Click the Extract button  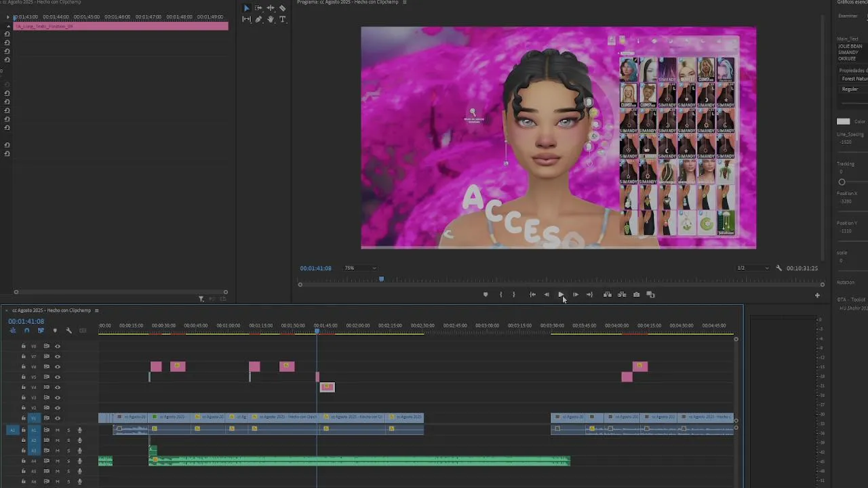pyautogui.click(x=622, y=295)
